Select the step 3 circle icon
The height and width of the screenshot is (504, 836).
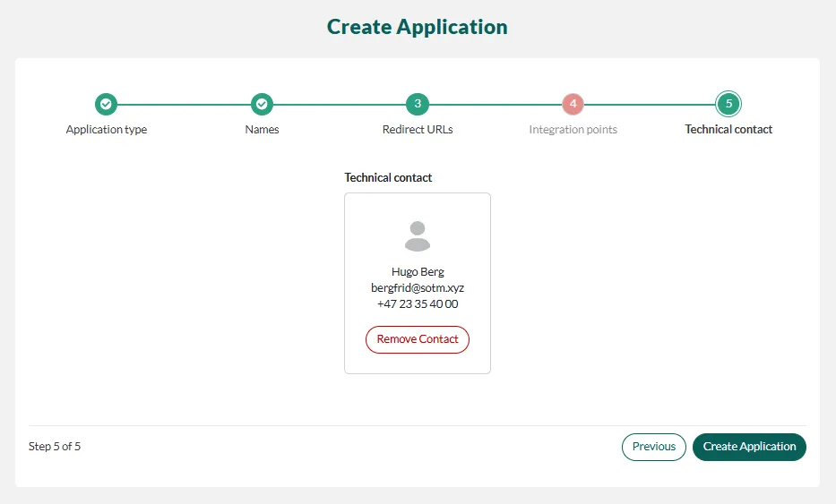418,105
